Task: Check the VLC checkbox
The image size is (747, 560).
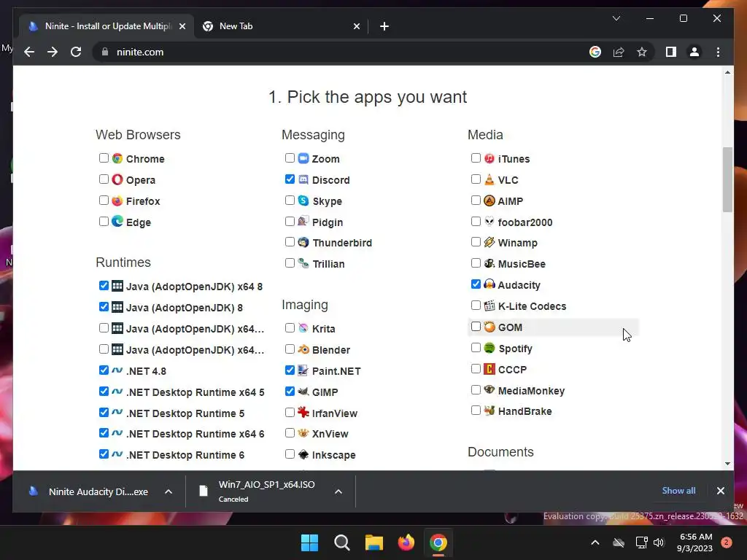Action: click(x=476, y=179)
